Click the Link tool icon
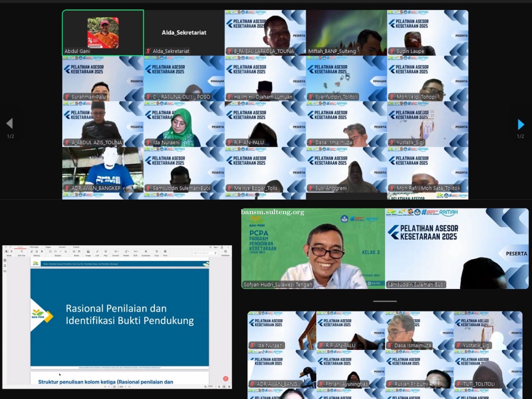This screenshot has width=532, height=399. click(x=97, y=252)
